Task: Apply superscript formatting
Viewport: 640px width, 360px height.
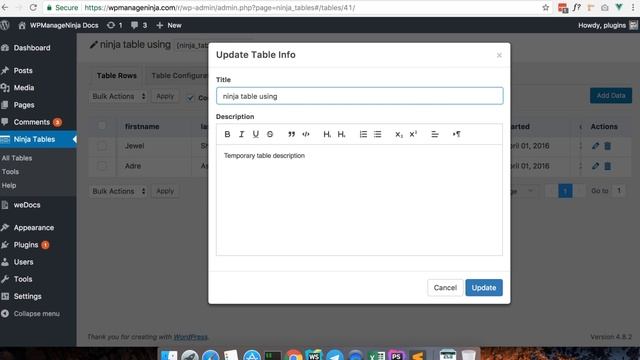Action: [x=413, y=134]
